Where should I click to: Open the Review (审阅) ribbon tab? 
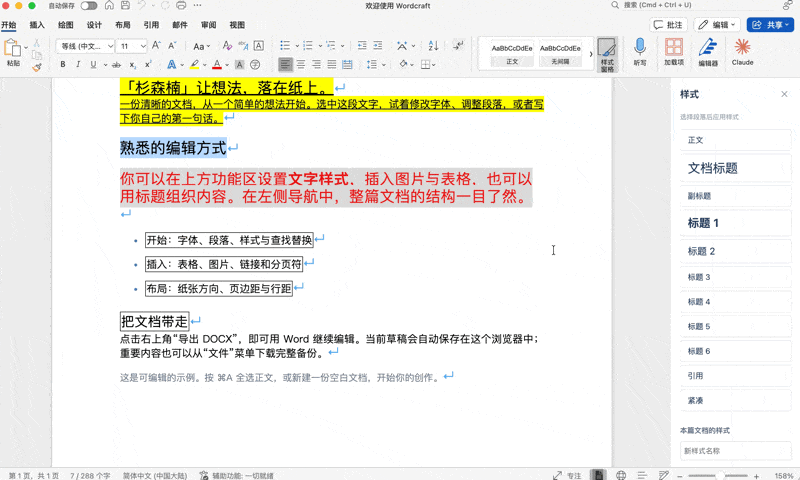tap(209, 24)
